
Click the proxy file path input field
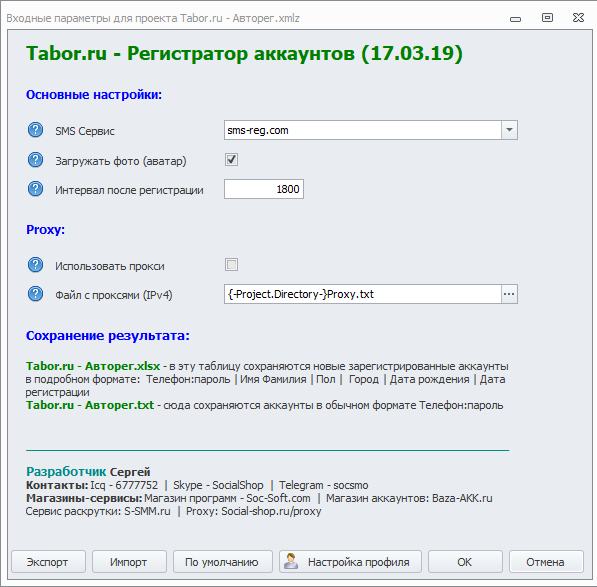(363, 294)
